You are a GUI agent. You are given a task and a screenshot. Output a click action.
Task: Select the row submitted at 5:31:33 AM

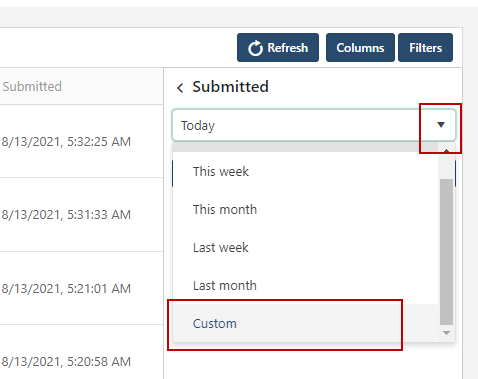[x=82, y=215]
